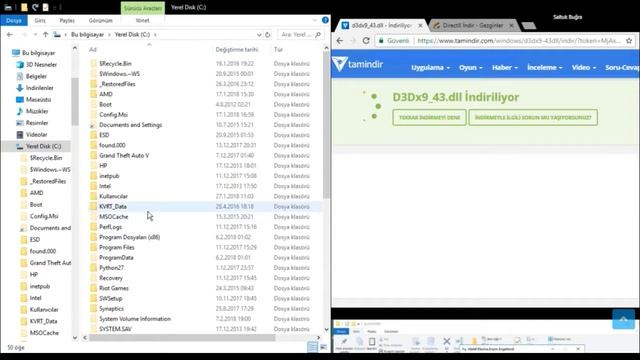Open Explorer help (blue question icon)
The height and width of the screenshot is (360, 640).
coord(325,20)
